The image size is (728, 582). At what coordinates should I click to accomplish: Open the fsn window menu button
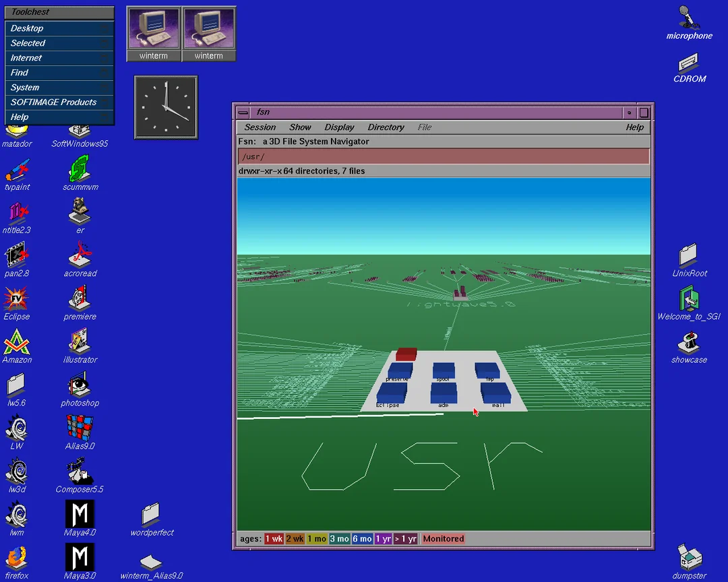243,112
